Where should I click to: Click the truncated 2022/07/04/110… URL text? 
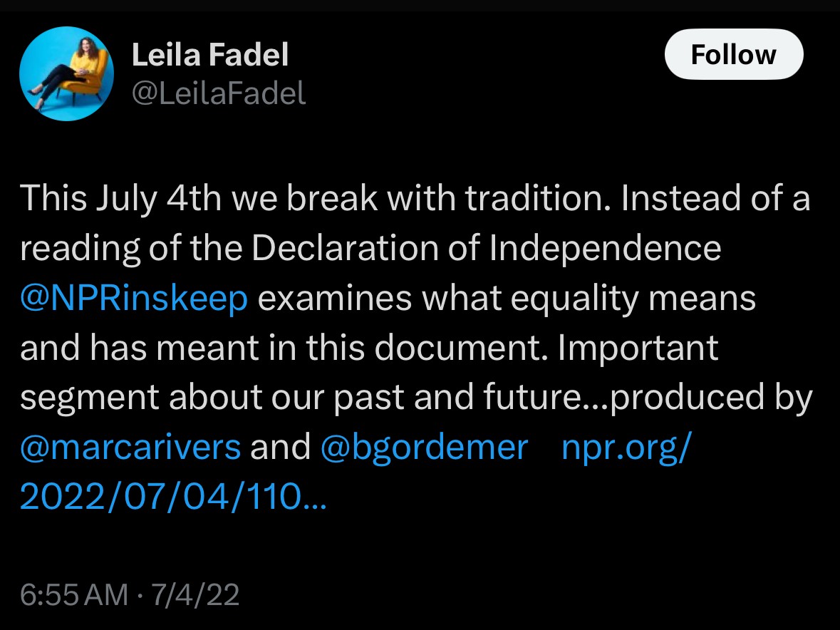click(x=173, y=496)
